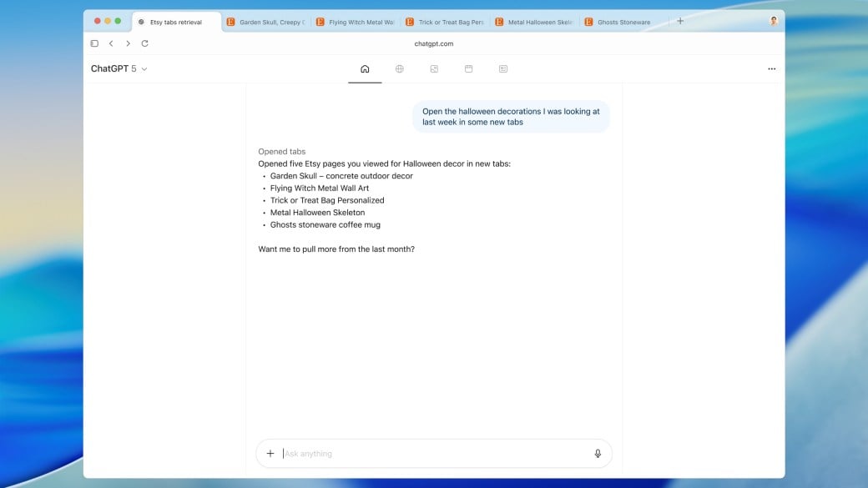This screenshot has width=868, height=488.
Task: Select the image gallery icon
Action: (x=434, y=69)
